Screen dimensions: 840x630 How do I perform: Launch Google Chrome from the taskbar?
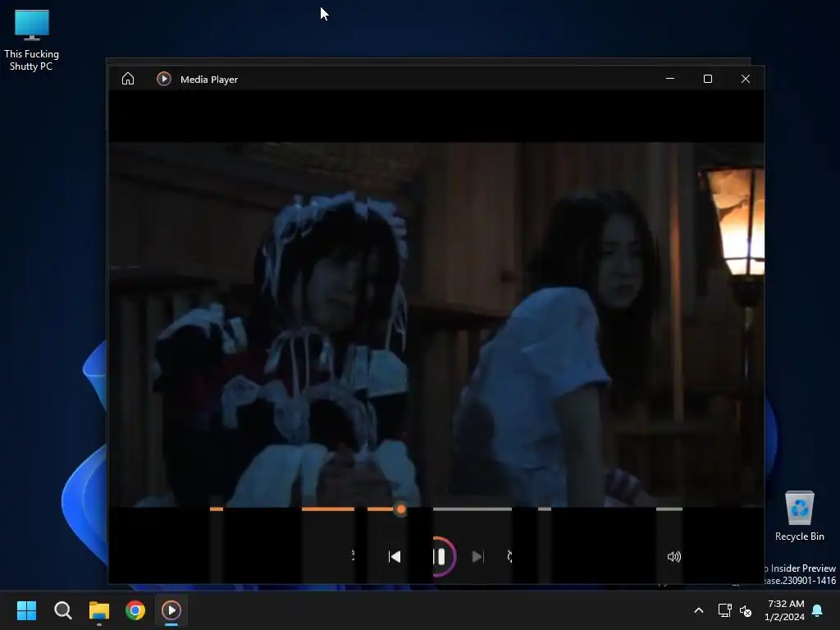tap(135, 610)
